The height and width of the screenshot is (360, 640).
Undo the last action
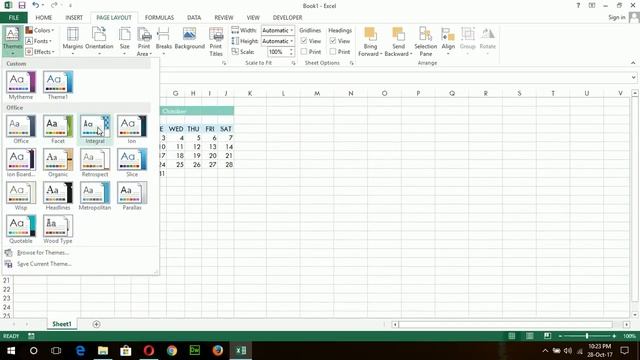coord(36,5)
